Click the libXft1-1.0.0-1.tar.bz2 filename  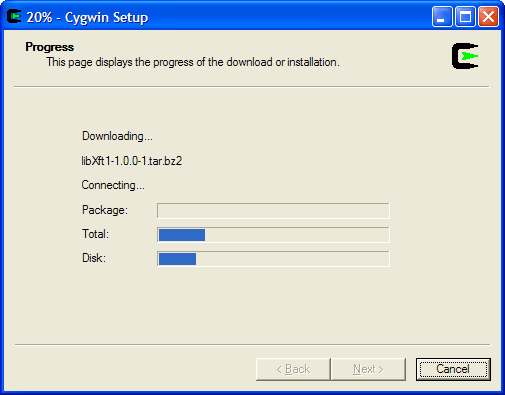pyautogui.click(x=132, y=161)
